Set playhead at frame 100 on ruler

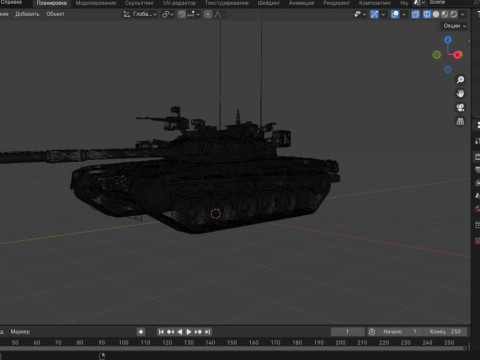(x=123, y=343)
